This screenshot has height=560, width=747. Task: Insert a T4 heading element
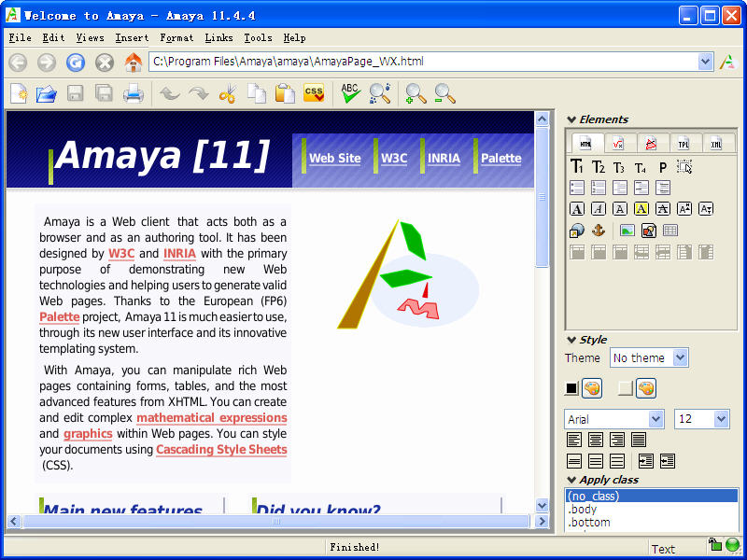coord(641,168)
